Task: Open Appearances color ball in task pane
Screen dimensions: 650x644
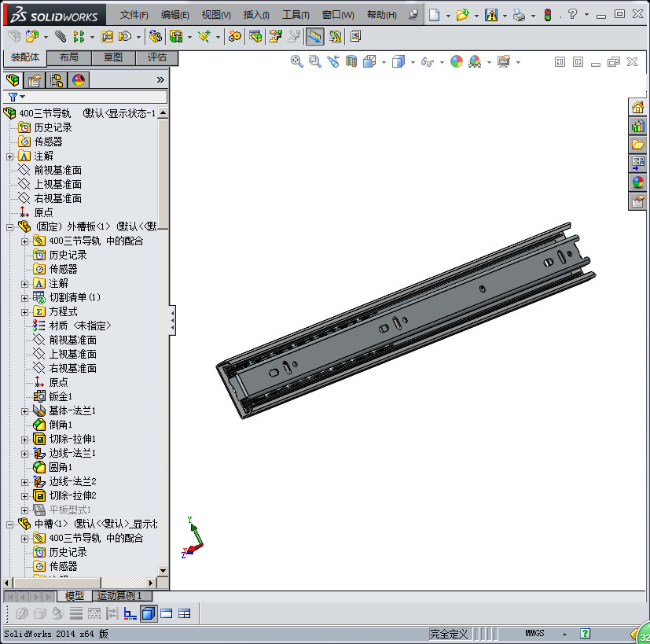Action: [637, 182]
